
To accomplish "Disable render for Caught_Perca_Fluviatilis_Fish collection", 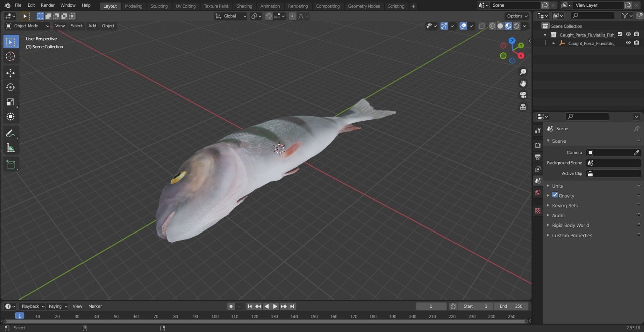I will pyautogui.click(x=636, y=34).
